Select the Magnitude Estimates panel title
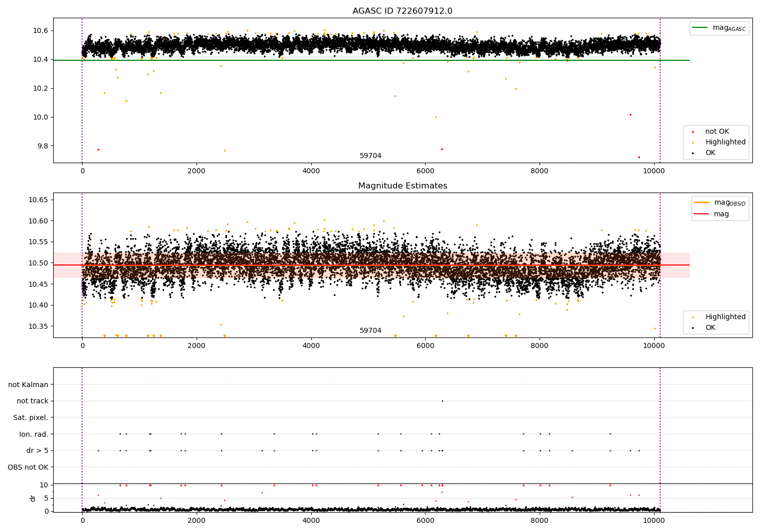The width and height of the screenshot is (760, 532). point(402,186)
